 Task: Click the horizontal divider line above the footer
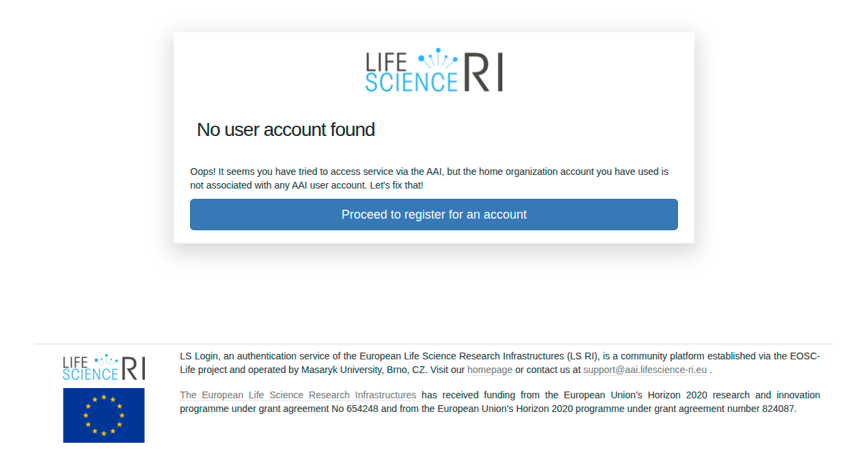[x=434, y=344]
